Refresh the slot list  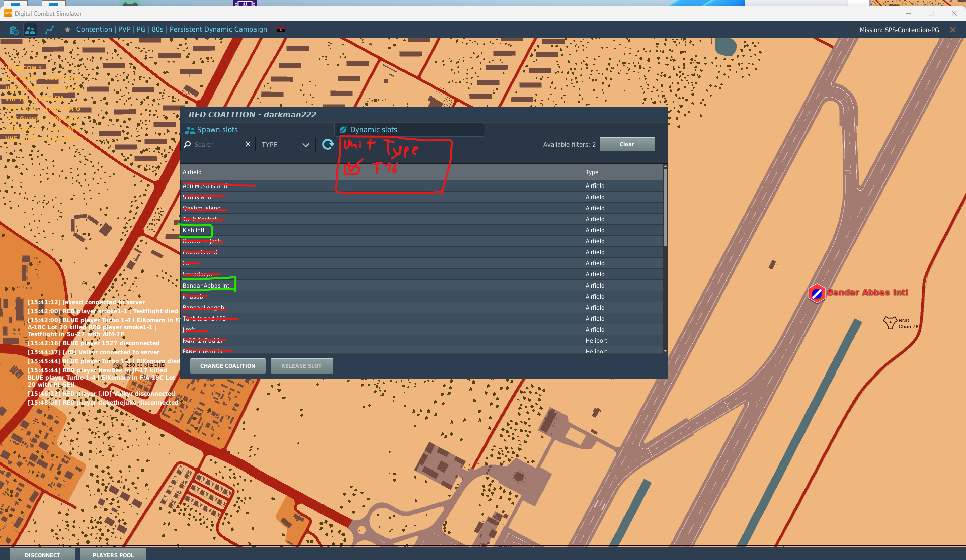click(328, 144)
